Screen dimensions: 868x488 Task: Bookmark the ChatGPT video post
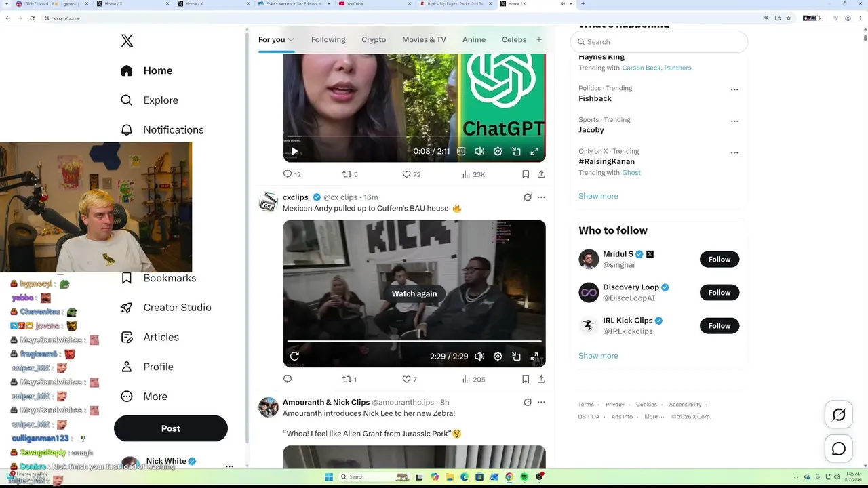(526, 174)
